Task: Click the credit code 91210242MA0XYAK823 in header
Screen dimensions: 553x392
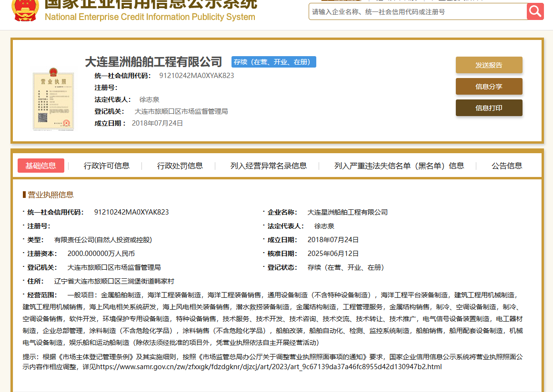Action: point(196,76)
